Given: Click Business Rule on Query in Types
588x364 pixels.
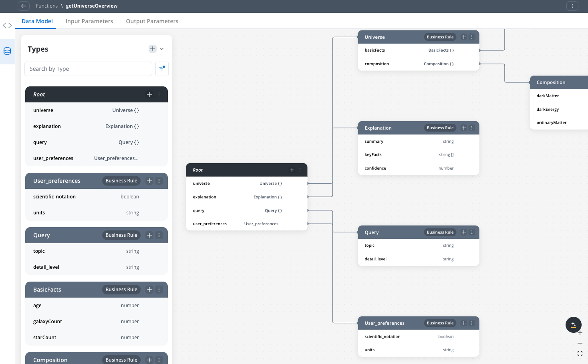Looking at the screenshot, I should pyautogui.click(x=121, y=235).
